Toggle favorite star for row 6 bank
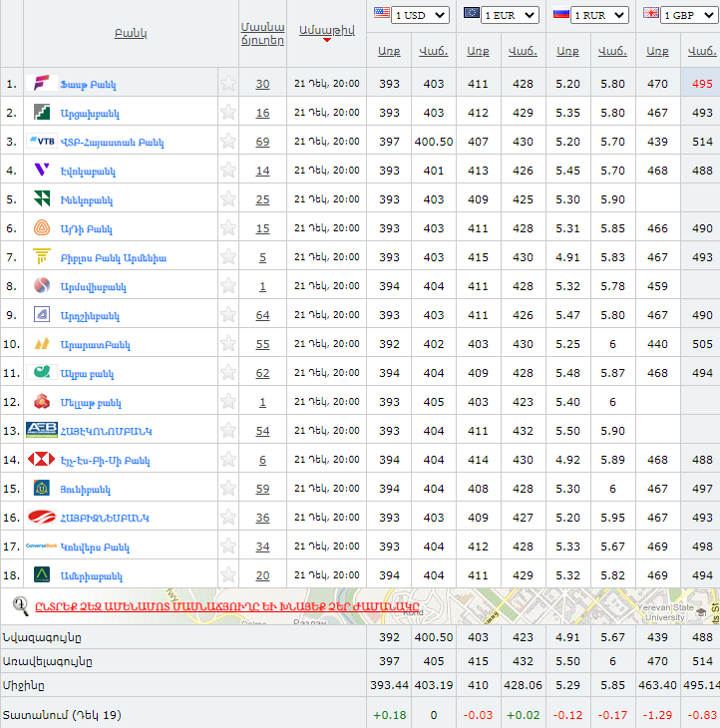Viewport: 720px width, 728px height. point(228,228)
